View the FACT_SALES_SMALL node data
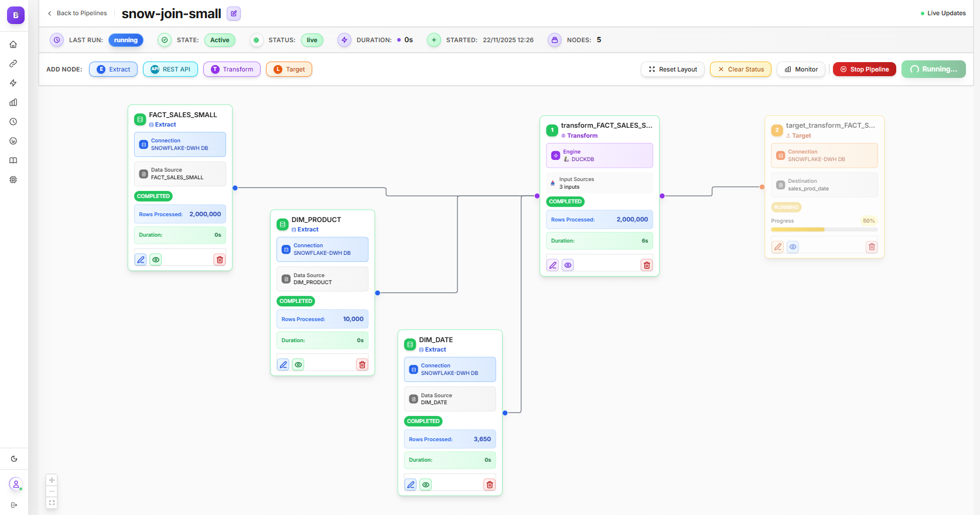980x515 pixels. [x=156, y=260]
